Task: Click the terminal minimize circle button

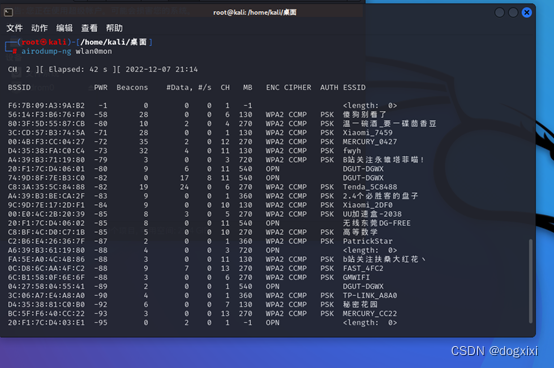Action: pyautogui.click(x=500, y=13)
